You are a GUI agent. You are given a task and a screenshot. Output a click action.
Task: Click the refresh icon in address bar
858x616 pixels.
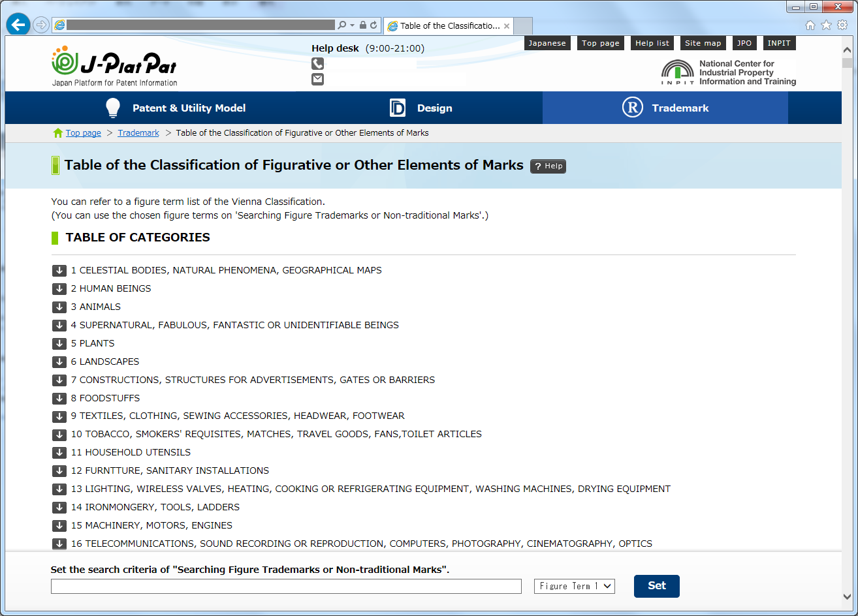(x=373, y=25)
